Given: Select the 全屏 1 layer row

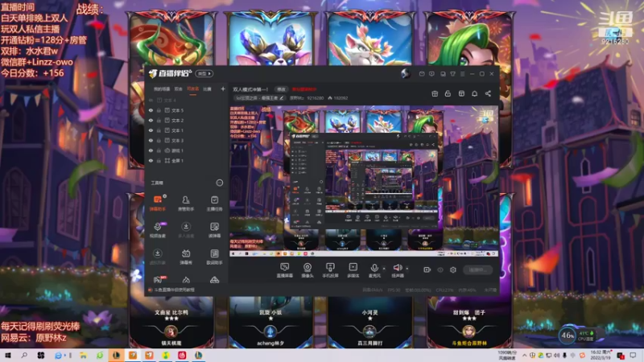Looking at the screenshot, I should pos(187,160).
